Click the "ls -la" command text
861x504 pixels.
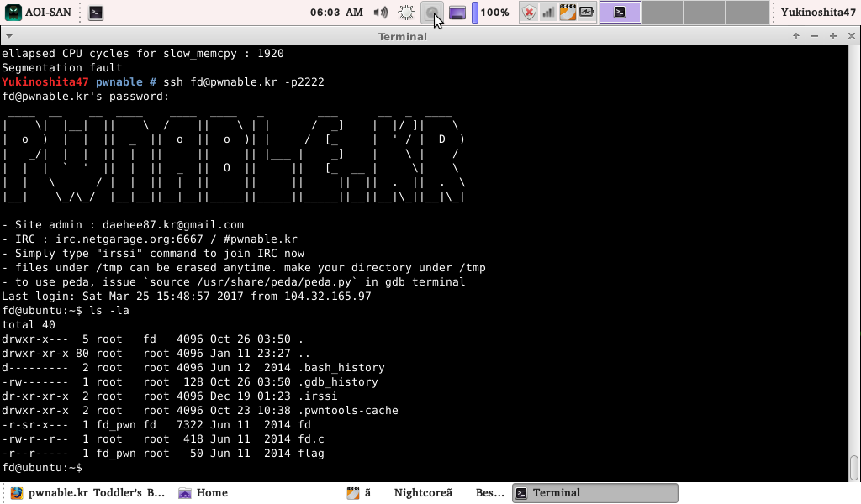click(x=109, y=311)
